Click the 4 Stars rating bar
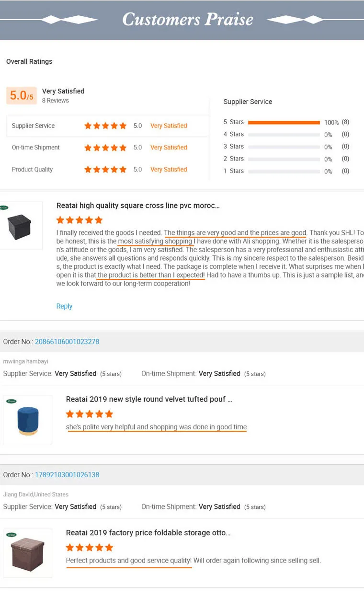 coord(284,135)
